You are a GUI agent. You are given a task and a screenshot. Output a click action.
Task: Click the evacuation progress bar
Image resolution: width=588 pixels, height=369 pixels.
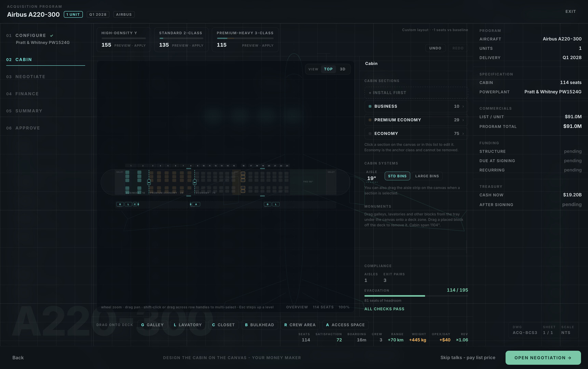click(x=416, y=296)
